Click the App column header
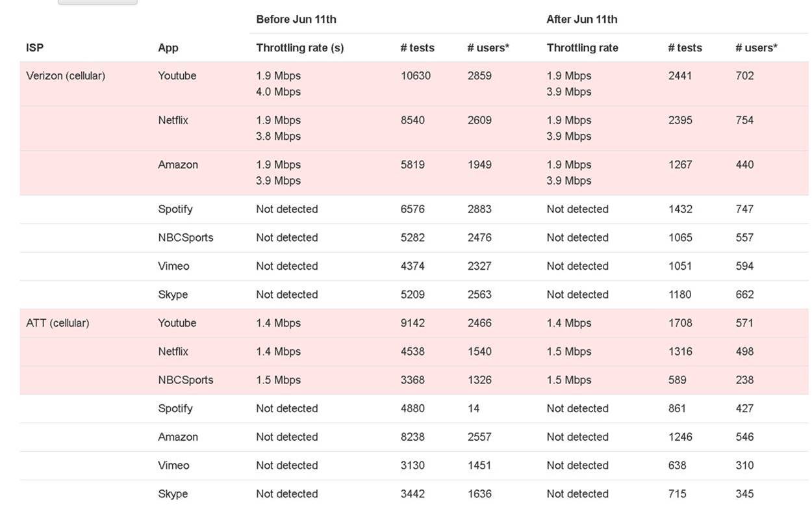The width and height of the screenshot is (812, 509). 168,48
